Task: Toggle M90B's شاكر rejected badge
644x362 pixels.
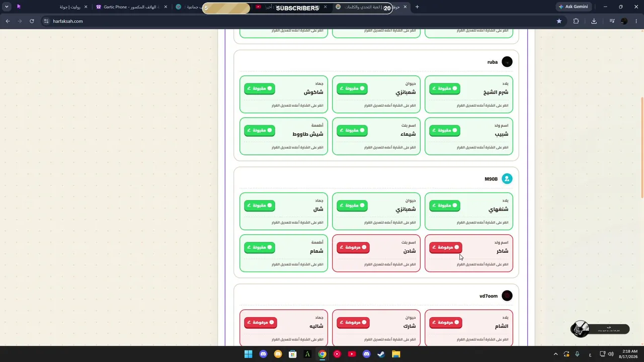Action: tap(445, 247)
